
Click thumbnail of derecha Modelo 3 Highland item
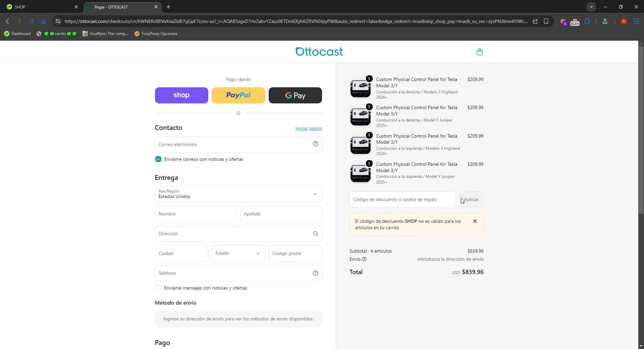point(361,87)
